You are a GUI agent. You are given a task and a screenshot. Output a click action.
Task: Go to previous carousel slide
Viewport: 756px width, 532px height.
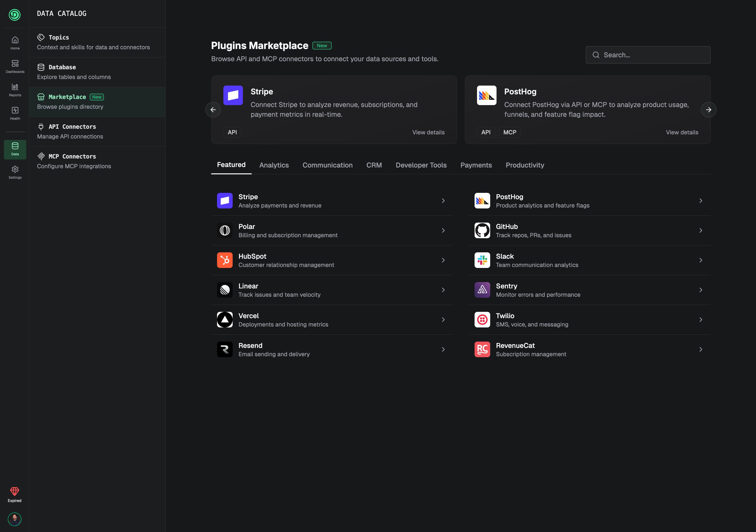click(213, 110)
